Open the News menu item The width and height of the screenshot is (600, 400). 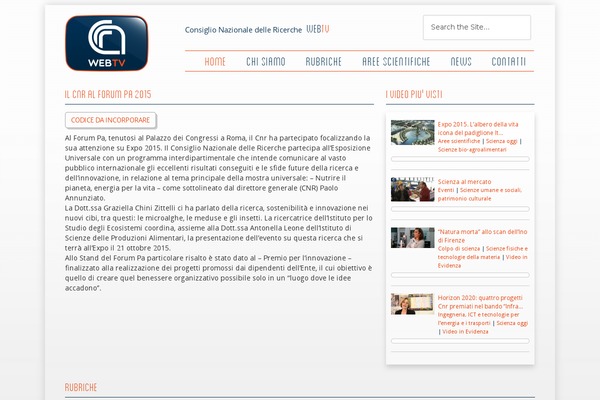tap(461, 62)
